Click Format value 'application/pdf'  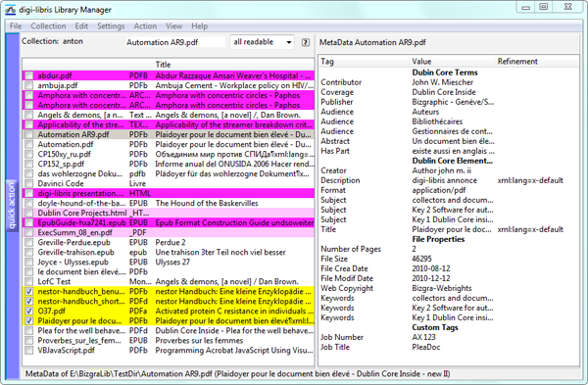[x=439, y=190]
